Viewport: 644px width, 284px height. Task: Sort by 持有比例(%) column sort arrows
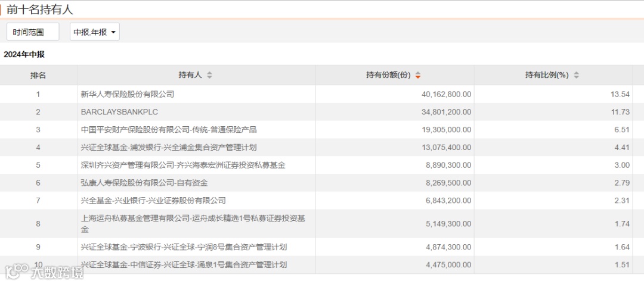576,76
